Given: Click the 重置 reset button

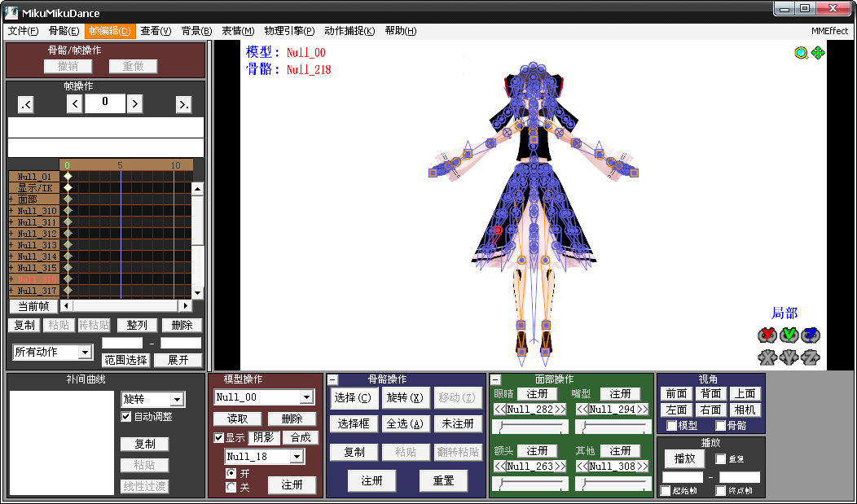Looking at the screenshot, I should pyautogui.click(x=443, y=480).
